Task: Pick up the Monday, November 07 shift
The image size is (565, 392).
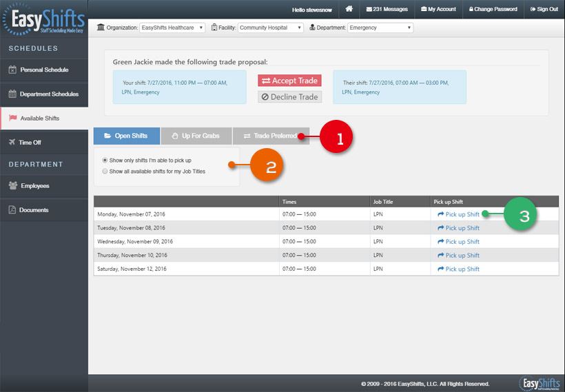Action: coord(458,214)
